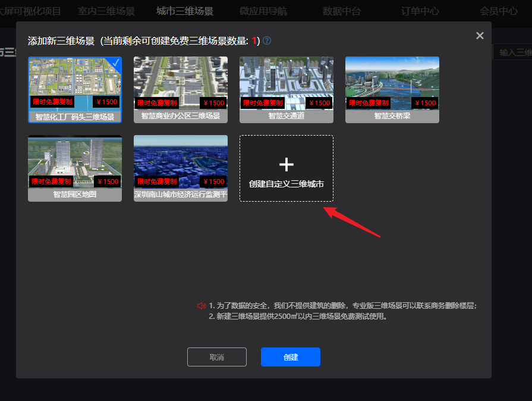Open the 微应用导航 tab
This screenshot has height=401, width=532.
click(263, 11)
